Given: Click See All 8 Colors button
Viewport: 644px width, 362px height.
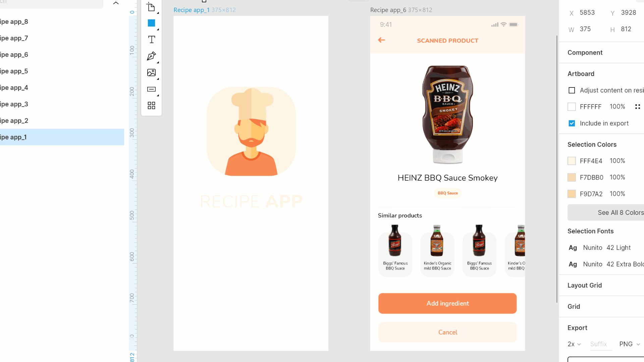Looking at the screenshot, I should (606, 213).
